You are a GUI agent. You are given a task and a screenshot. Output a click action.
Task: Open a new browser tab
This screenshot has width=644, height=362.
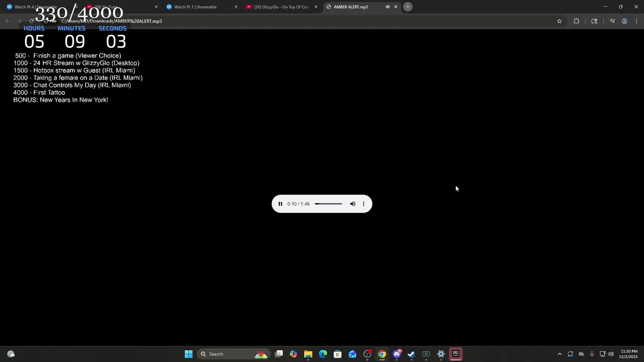408,7
